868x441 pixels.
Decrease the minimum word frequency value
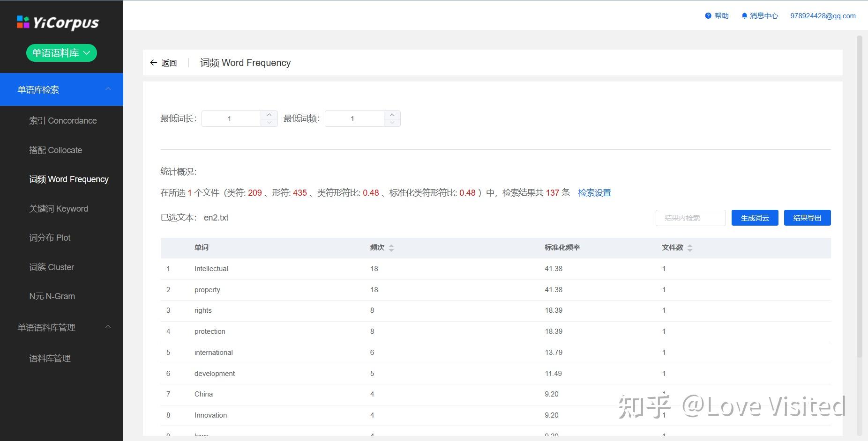tap(392, 123)
